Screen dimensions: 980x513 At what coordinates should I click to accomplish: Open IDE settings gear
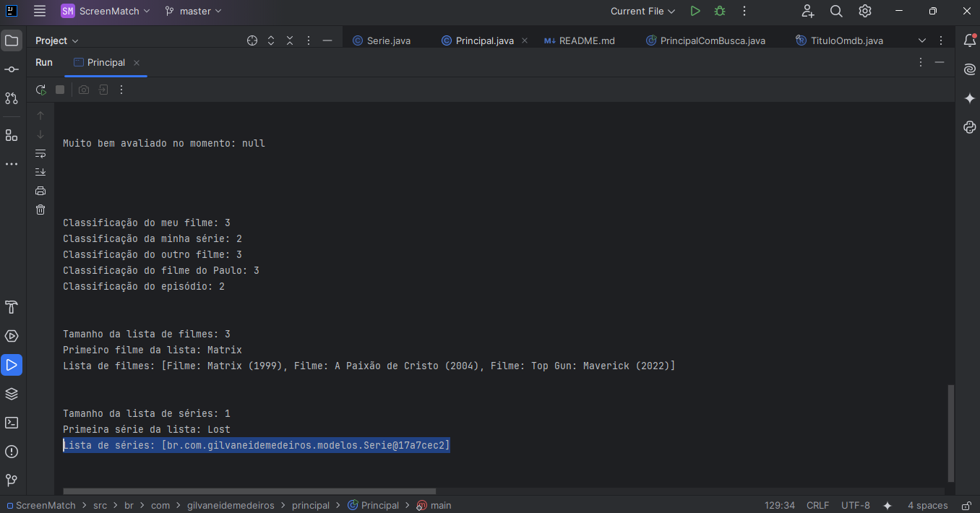(865, 11)
